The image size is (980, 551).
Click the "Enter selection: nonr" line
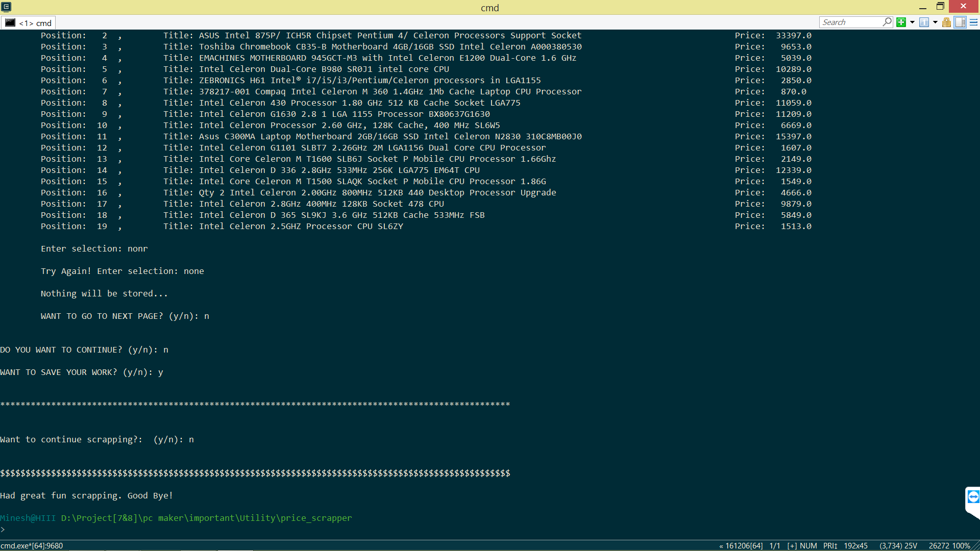(x=94, y=249)
